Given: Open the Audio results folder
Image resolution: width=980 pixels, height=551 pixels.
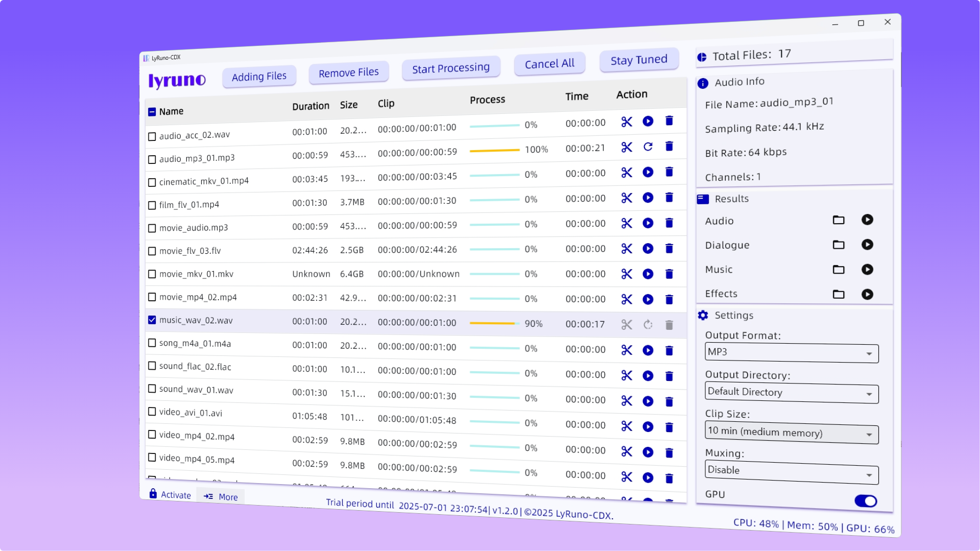Looking at the screenshot, I should click(839, 220).
